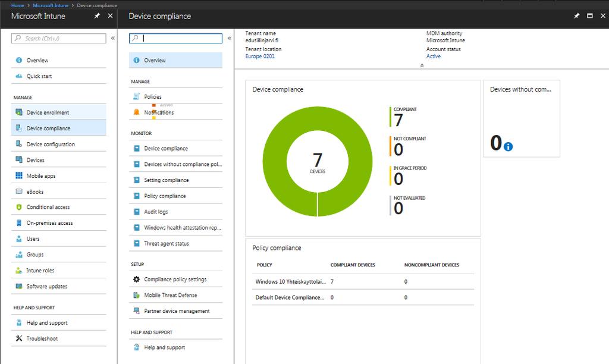The width and height of the screenshot is (609, 364).
Task: Click the Audit logs icon
Action: (x=136, y=212)
